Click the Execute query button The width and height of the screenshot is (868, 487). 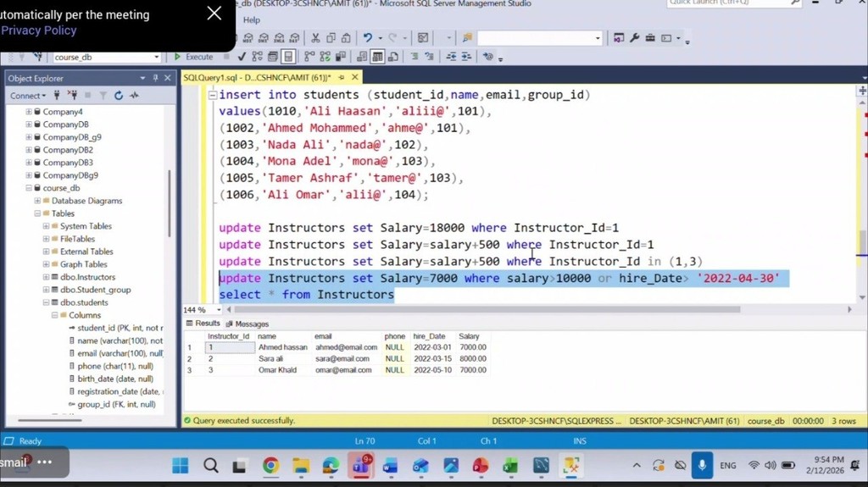click(194, 57)
